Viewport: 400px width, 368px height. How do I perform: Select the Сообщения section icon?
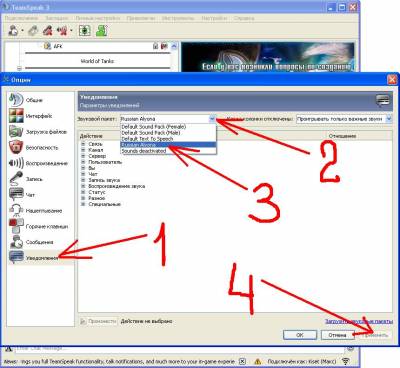click(16, 242)
